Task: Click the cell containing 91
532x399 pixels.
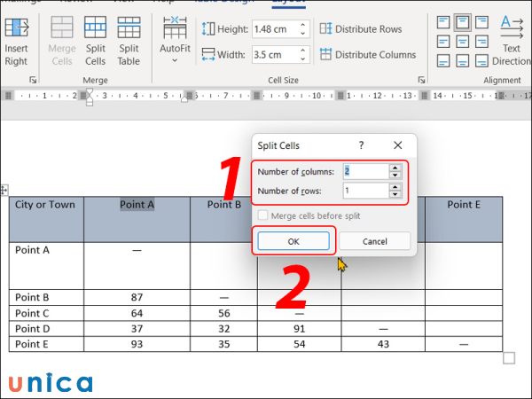Action: (x=300, y=329)
